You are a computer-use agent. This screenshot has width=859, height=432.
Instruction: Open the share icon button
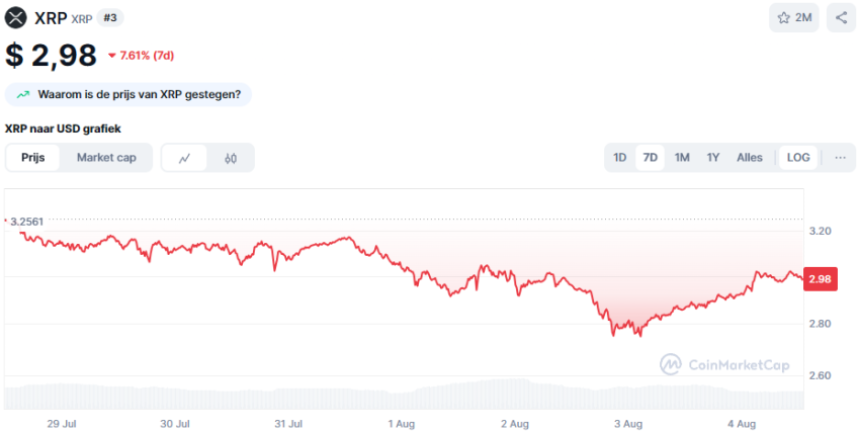[841, 17]
